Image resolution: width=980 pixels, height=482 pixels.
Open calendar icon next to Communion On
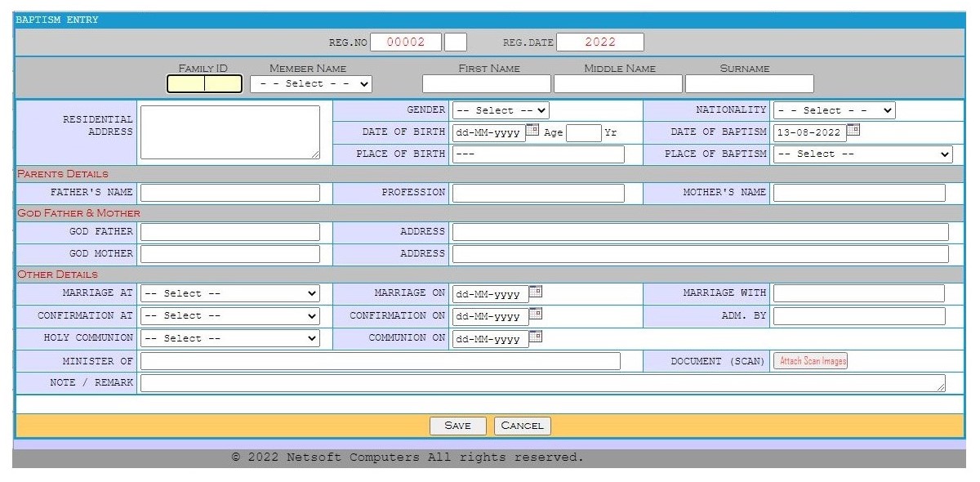click(x=536, y=337)
